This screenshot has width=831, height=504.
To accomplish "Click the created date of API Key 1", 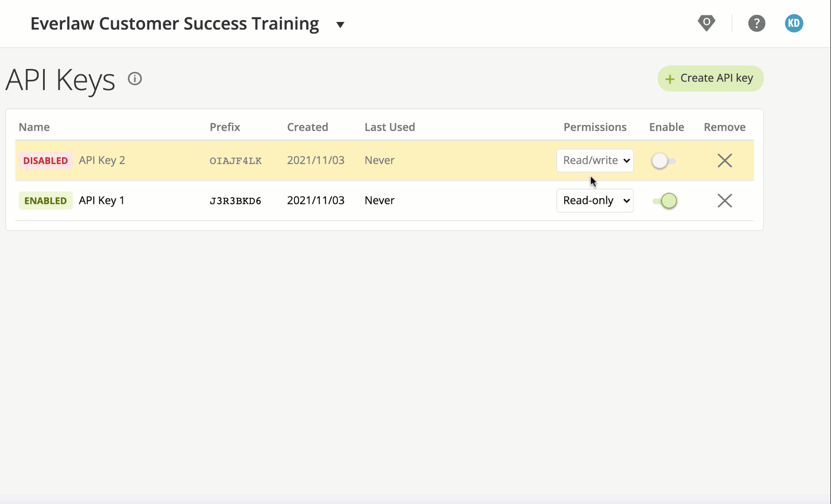I will coord(316,201).
